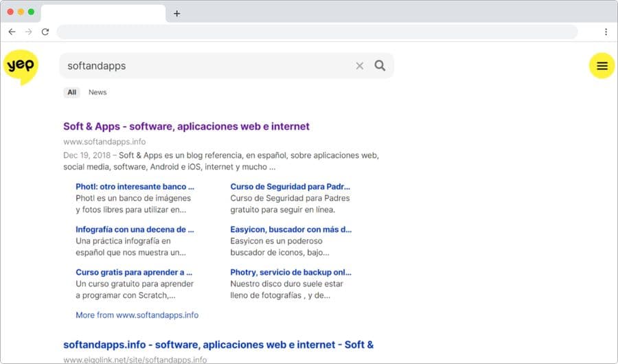Image resolution: width=618 pixels, height=364 pixels.
Task: Click the magnifying glass search icon
Action: [x=380, y=65]
